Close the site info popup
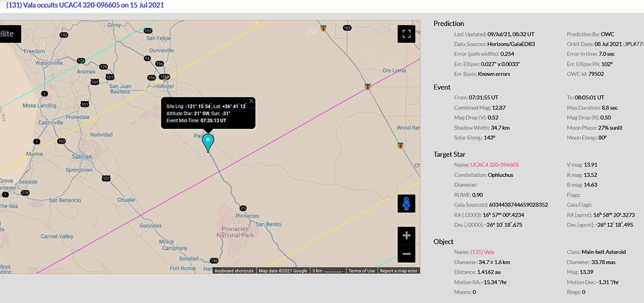Image resolution: width=644 pixels, height=303 pixels. coord(252,101)
